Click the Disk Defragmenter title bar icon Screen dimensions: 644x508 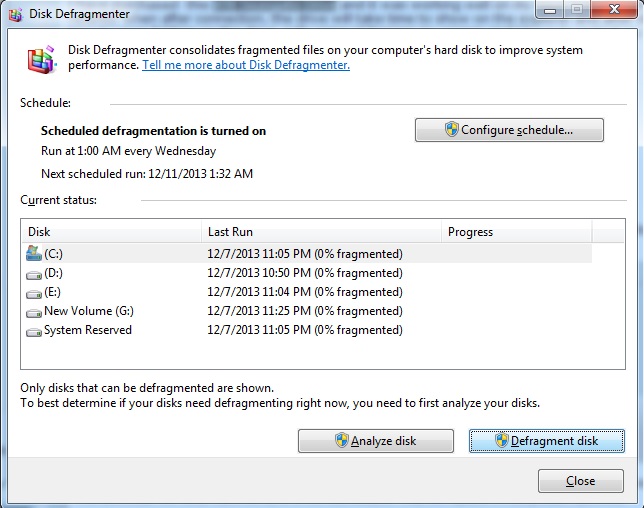click(x=15, y=12)
